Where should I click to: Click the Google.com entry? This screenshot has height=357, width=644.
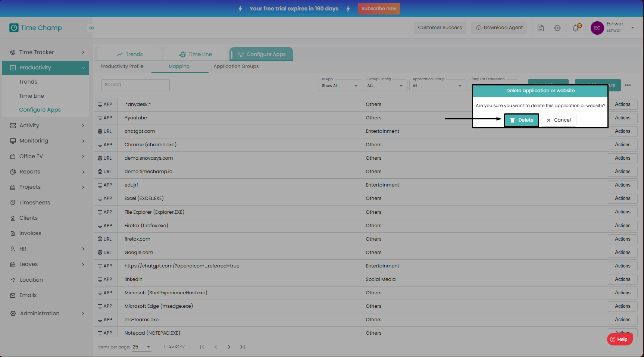[139, 253]
